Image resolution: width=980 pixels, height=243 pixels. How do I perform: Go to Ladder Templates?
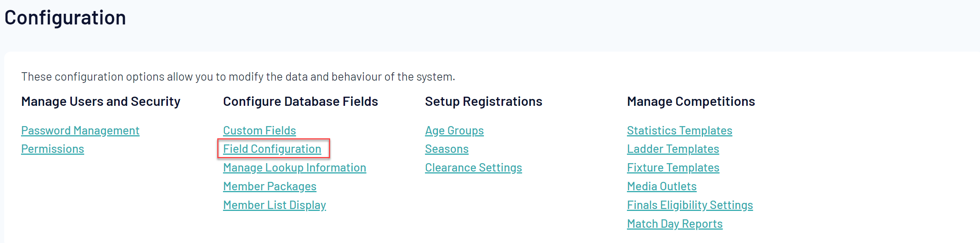pos(673,149)
